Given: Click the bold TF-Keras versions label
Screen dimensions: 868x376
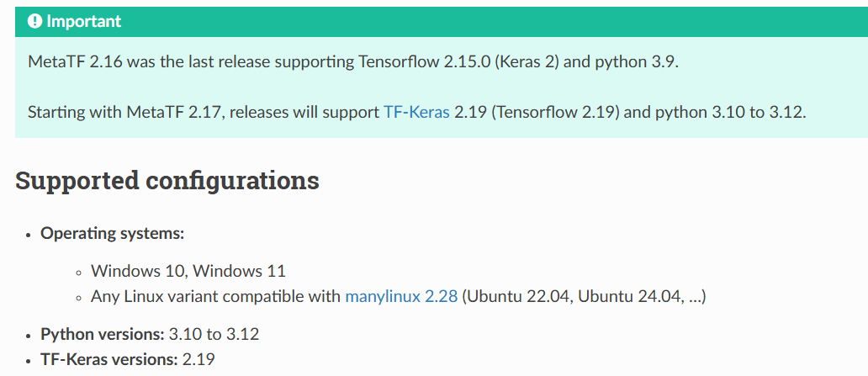Looking at the screenshot, I should coord(109,359).
